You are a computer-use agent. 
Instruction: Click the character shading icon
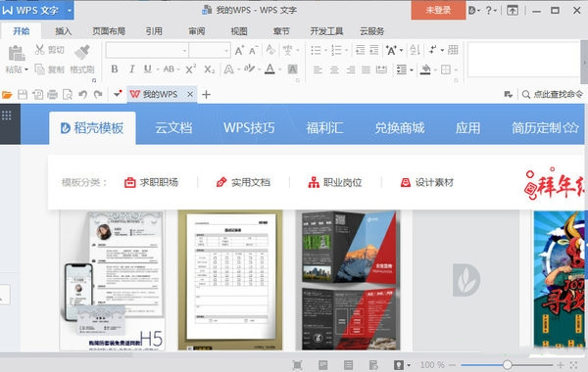pyautogui.click(x=292, y=69)
